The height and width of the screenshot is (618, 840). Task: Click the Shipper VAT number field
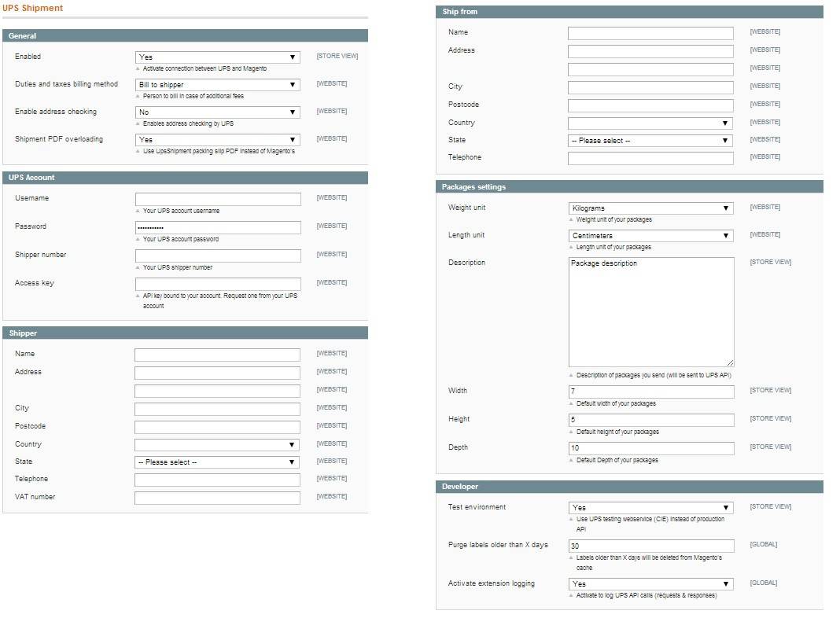(217, 498)
